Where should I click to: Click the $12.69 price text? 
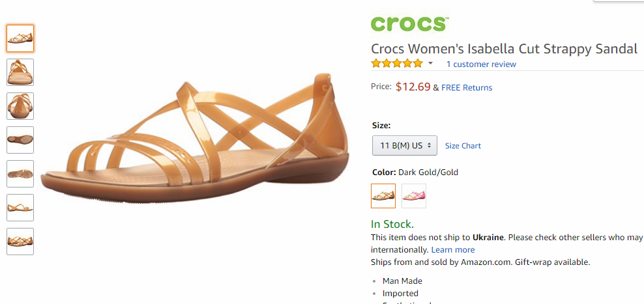click(x=413, y=87)
